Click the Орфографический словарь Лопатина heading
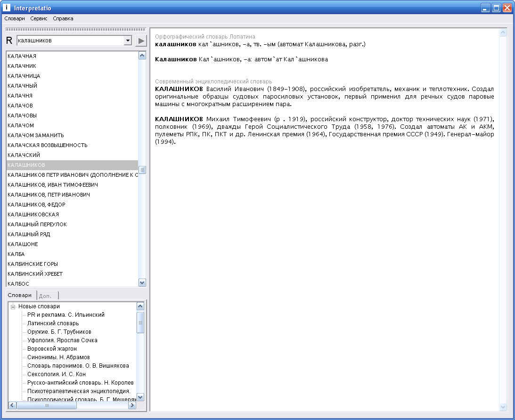 click(205, 37)
